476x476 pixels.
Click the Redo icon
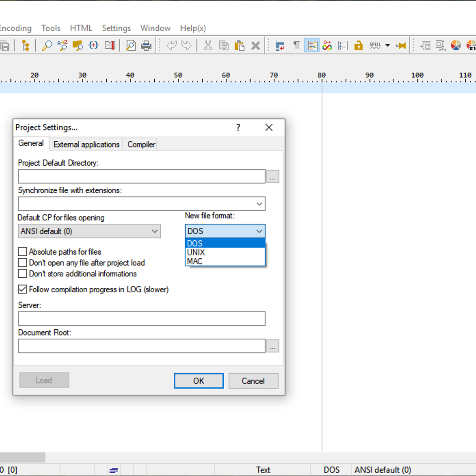click(186, 45)
